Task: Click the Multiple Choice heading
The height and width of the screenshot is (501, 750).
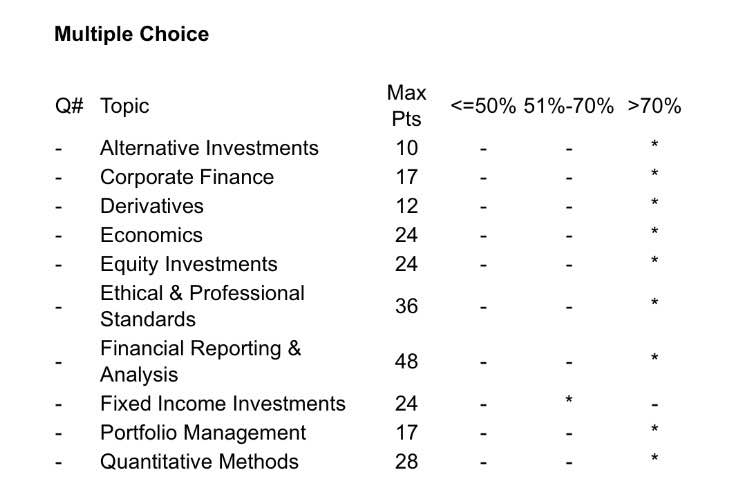Action: [131, 34]
